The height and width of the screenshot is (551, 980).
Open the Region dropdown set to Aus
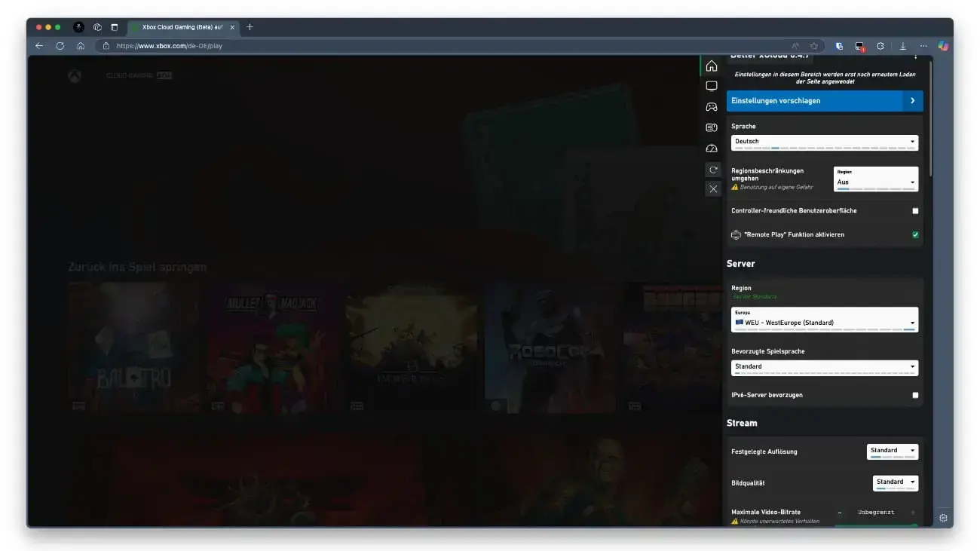[x=876, y=179]
